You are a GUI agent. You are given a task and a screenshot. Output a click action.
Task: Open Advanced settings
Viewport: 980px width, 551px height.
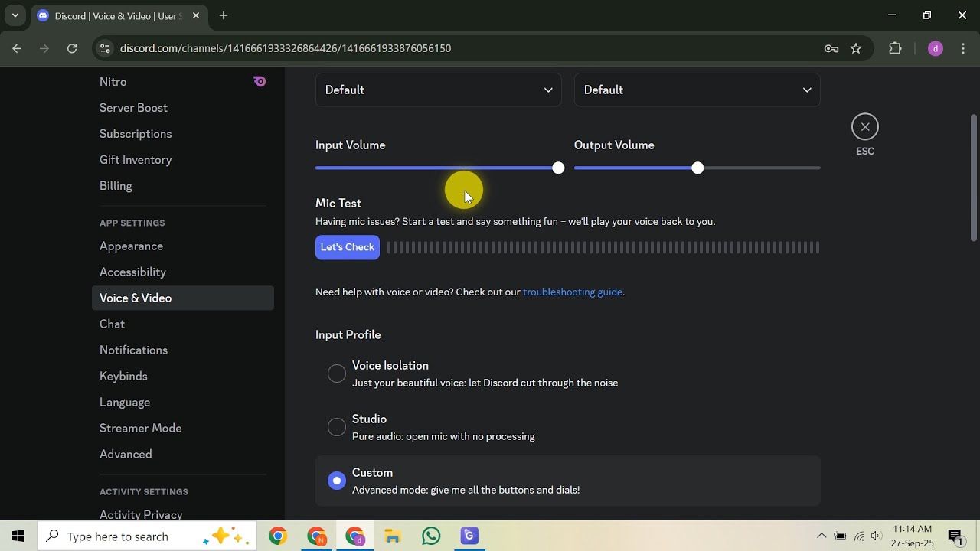coord(183,455)
